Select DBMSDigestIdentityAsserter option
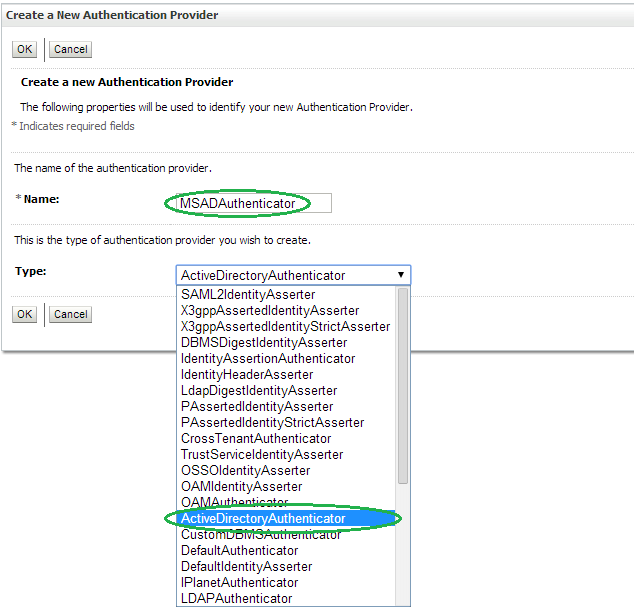Image resolution: width=640 pixels, height=610 pixels. (x=286, y=343)
